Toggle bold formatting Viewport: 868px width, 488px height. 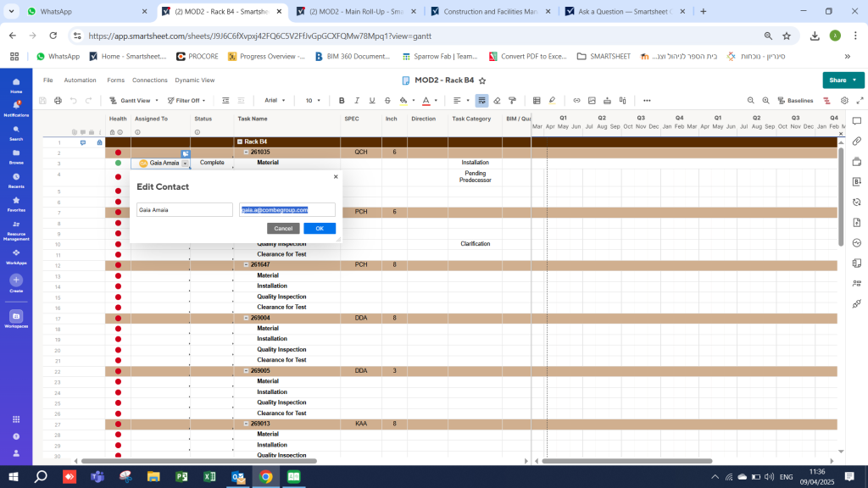(x=342, y=100)
